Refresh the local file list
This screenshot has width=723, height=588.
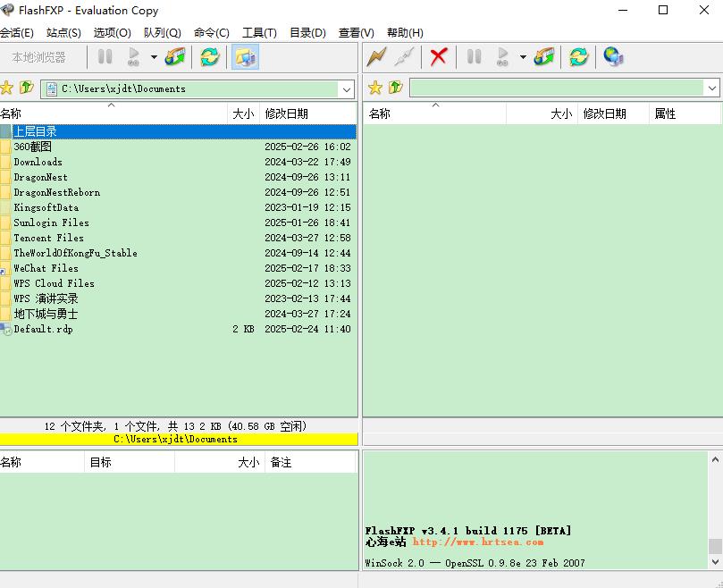(x=210, y=56)
